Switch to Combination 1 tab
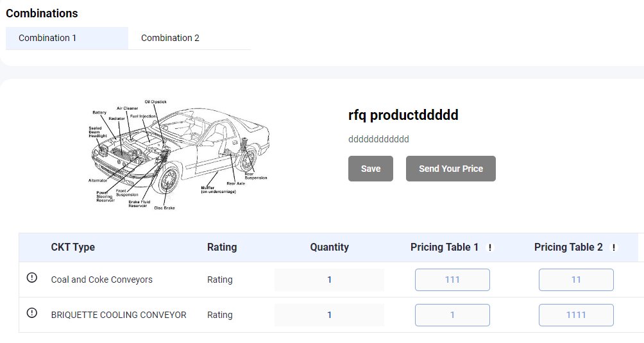 pos(67,38)
